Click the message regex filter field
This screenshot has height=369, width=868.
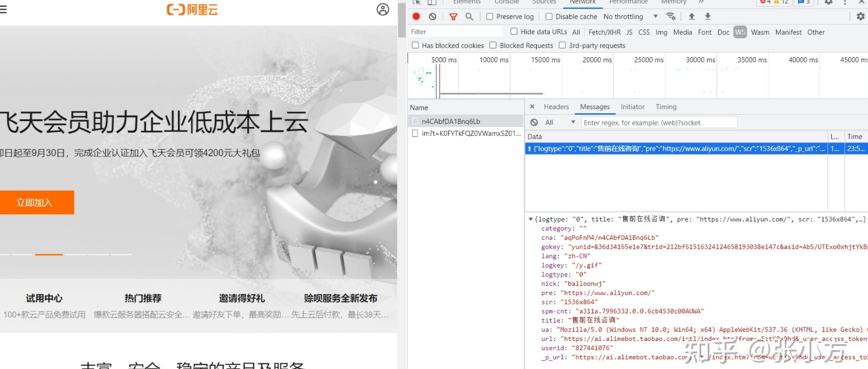pyautogui.click(x=659, y=122)
